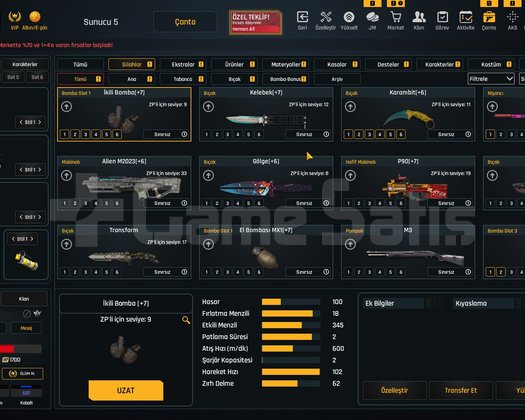Image resolution: width=525 pixels, height=420 pixels.
Task: Open the Filtrele dropdown
Action: [x=491, y=79]
